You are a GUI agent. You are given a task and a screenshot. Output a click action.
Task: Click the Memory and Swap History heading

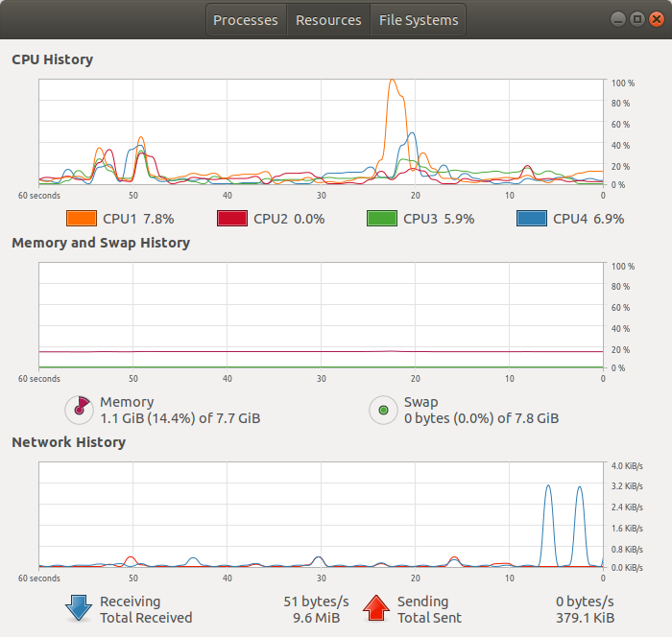click(x=101, y=243)
